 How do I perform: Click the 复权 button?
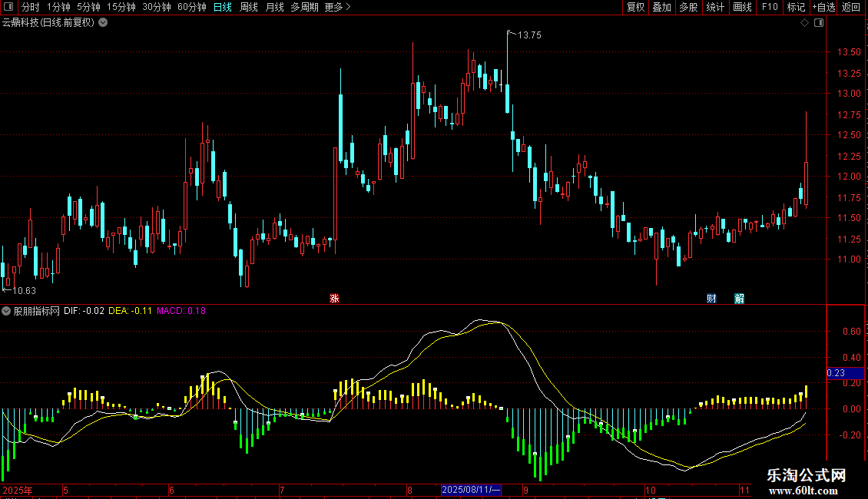[x=635, y=7]
